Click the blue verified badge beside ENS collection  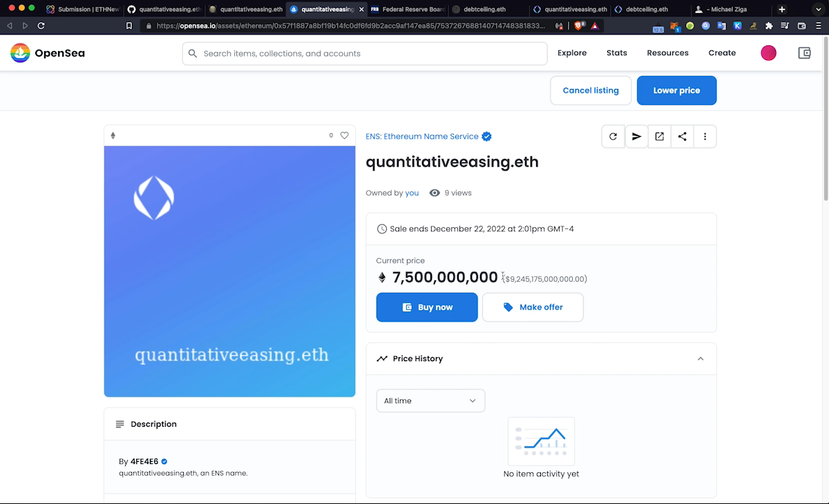coord(486,137)
